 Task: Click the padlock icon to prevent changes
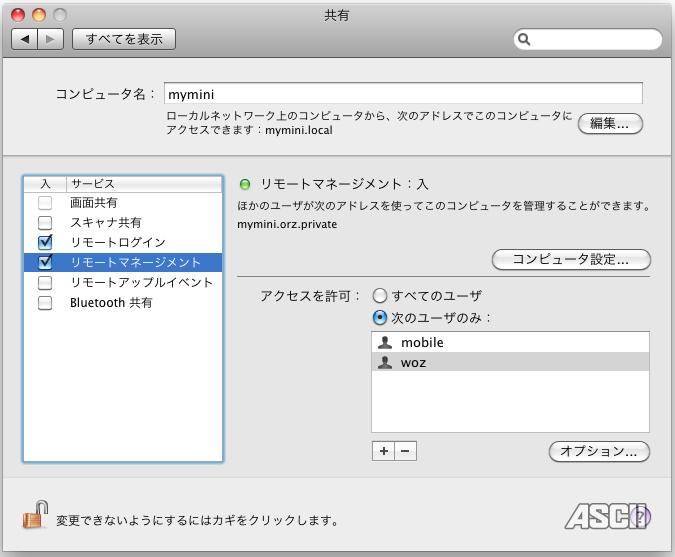(x=35, y=515)
